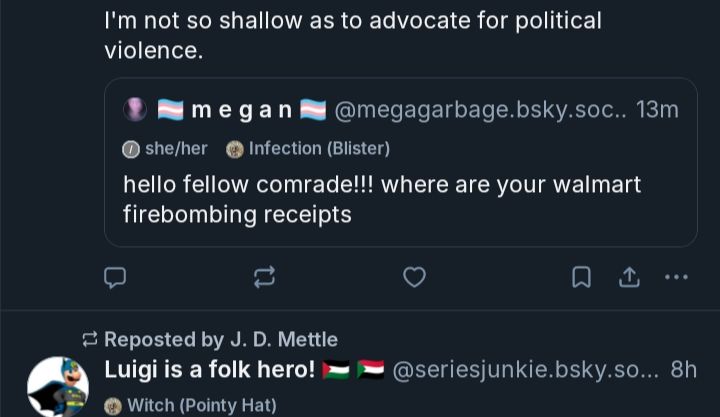The image size is (720, 417).
Task: Open the Infection (Blister) label
Action: [x=309, y=149]
